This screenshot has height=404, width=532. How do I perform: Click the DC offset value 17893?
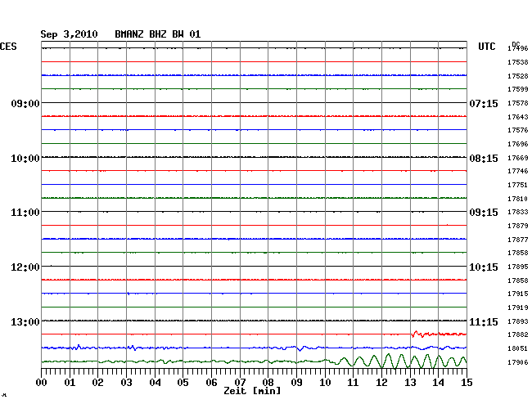[x=518, y=321]
